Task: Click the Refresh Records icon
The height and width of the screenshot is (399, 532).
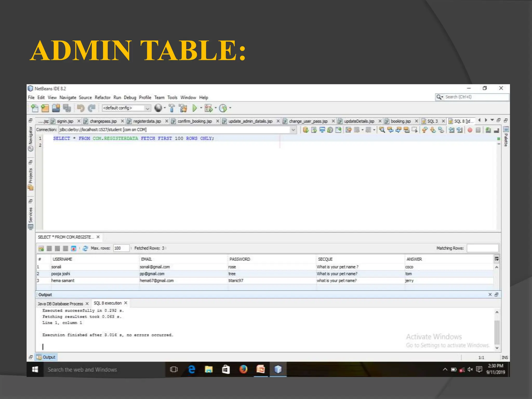Action: 85,248
